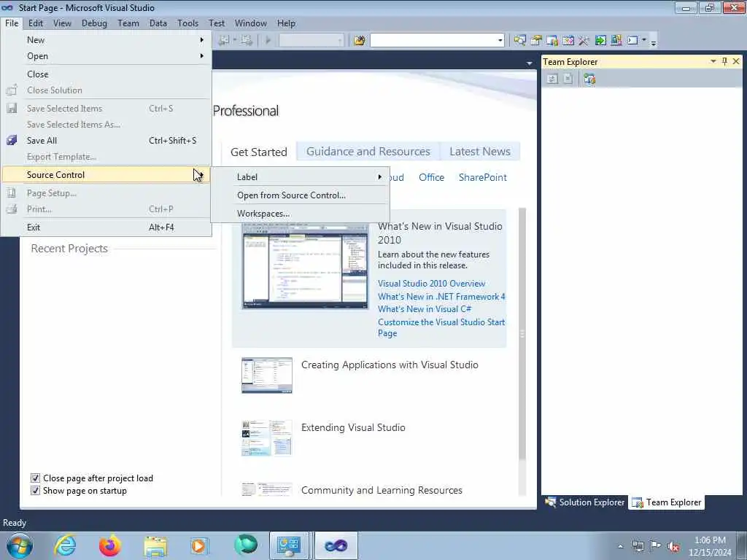Click the Action Center flag tray icon
The height and width of the screenshot is (560, 747).
click(x=656, y=546)
